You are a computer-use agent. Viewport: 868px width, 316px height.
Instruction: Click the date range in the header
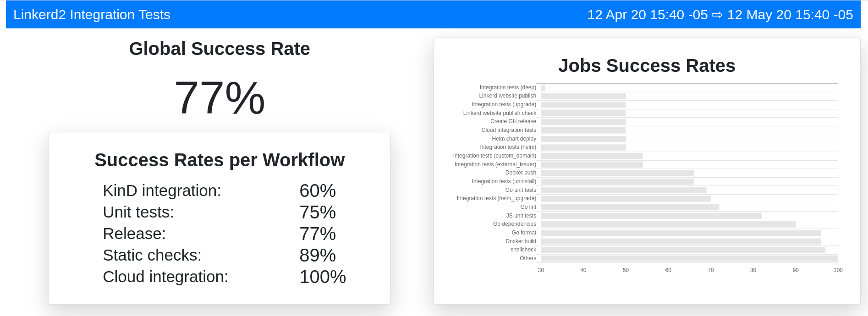click(720, 15)
